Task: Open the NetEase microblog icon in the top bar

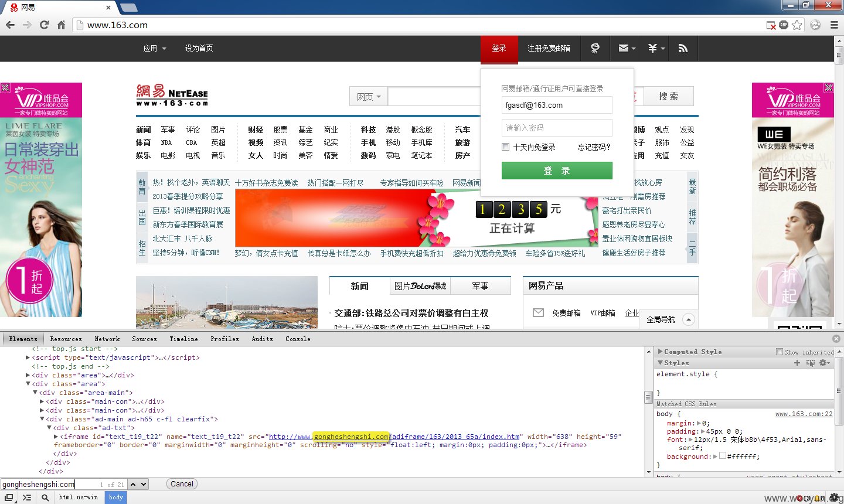Action: [x=595, y=48]
